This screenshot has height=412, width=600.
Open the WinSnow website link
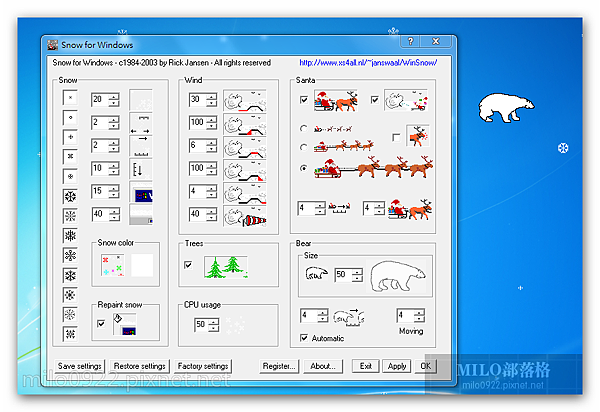[368, 63]
